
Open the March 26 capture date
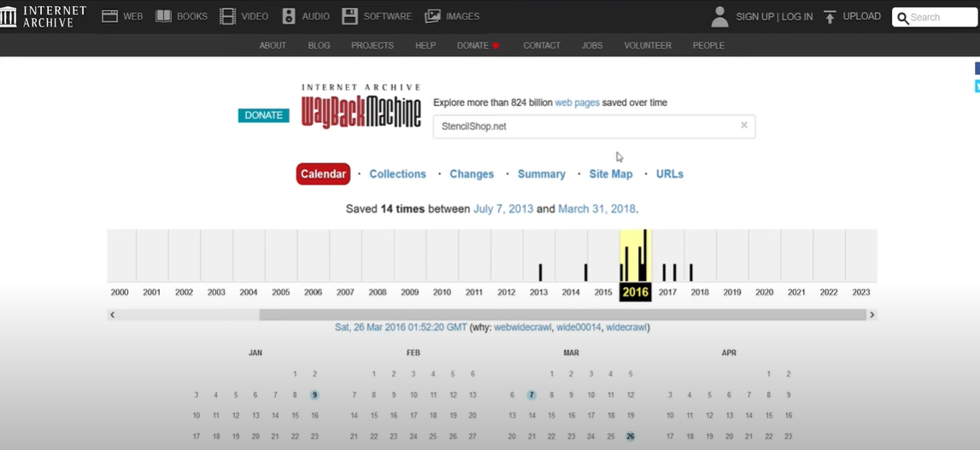[x=630, y=436]
